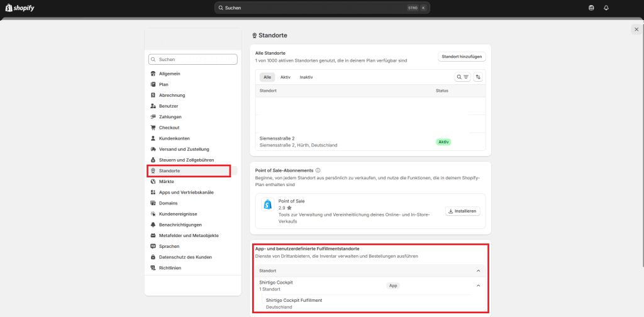Switch to the Aktiv tab

(x=285, y=77)
